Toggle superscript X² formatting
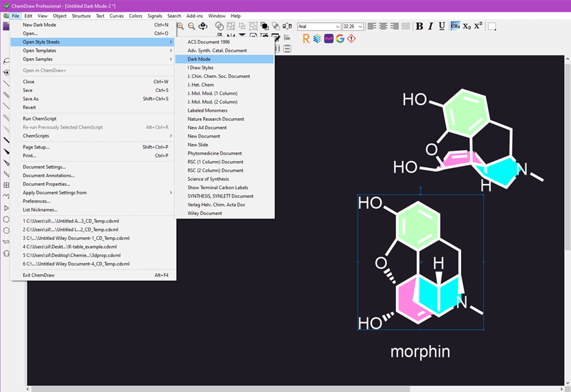The height and width of the screenshot is (392, 571). (478, 26)
